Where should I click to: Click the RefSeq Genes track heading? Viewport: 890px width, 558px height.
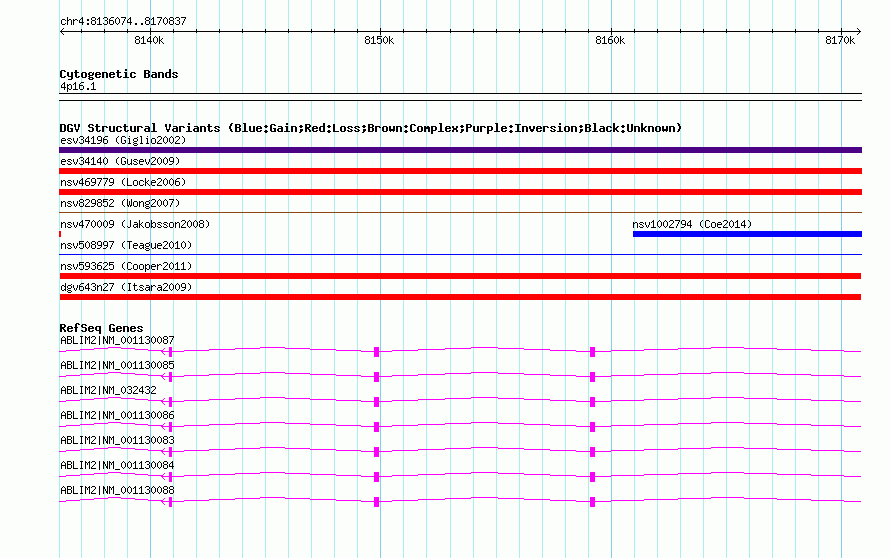click(x=101, y=328)
